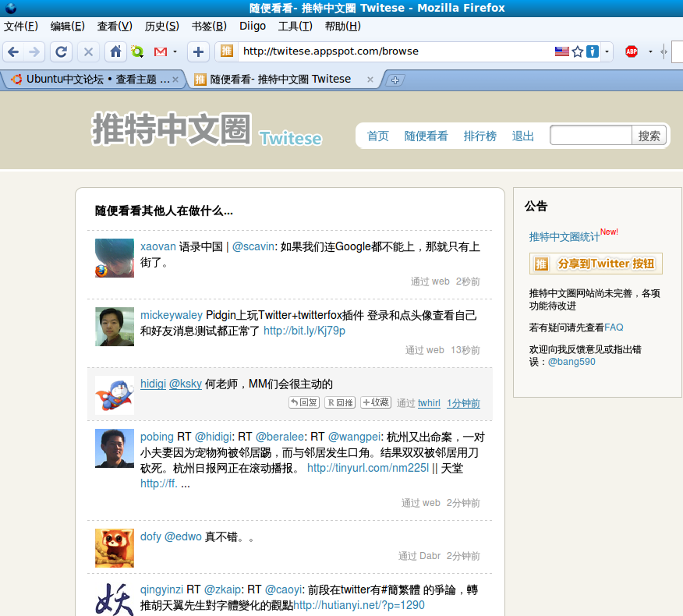Open the @bang590 feedback link
The image size is (683, 616).
[x=572, y=362]
